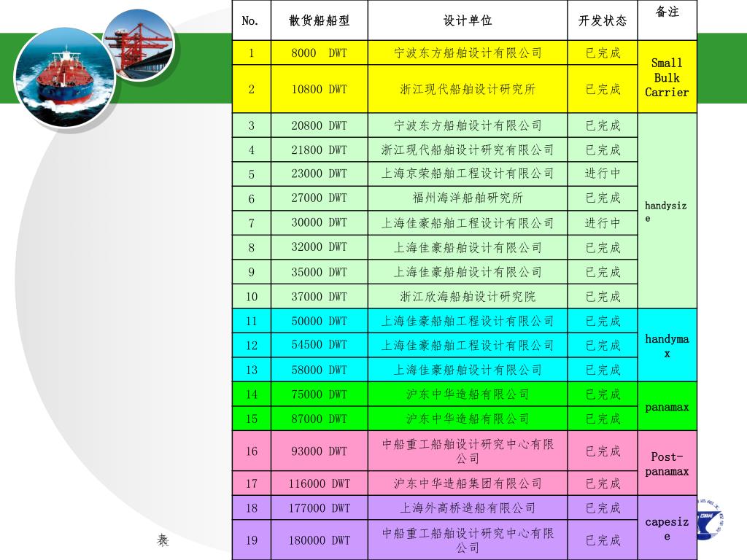Click '宁波东方船舶设计有限公司' in row 3
747x560 pixels.
[x=468, y=125]
